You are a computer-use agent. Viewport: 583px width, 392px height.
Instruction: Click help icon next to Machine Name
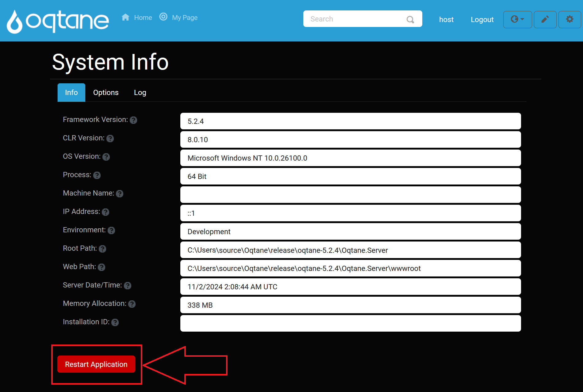120,194
